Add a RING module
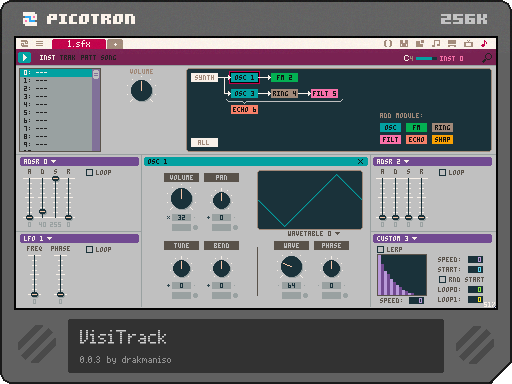512x384 pixels. [x=442, y=128]
